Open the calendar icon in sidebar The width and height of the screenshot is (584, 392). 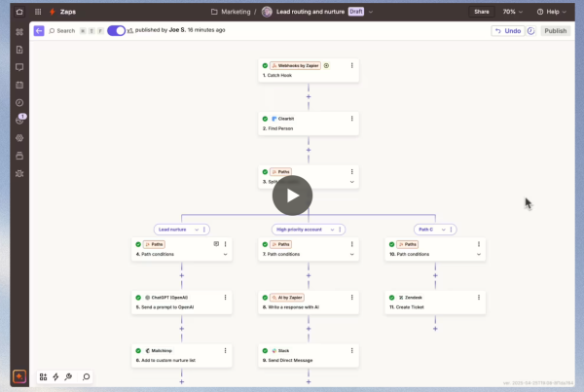coord(19,85)
